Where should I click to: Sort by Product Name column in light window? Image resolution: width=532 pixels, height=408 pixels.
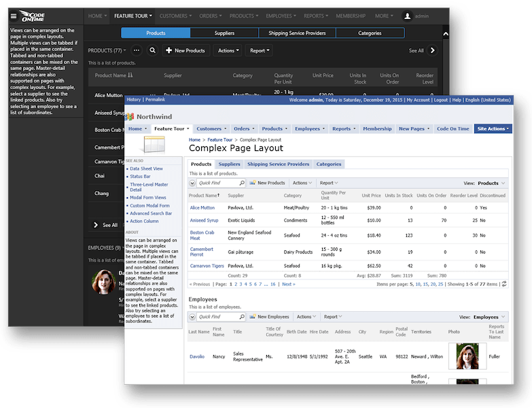pos(204,196)
